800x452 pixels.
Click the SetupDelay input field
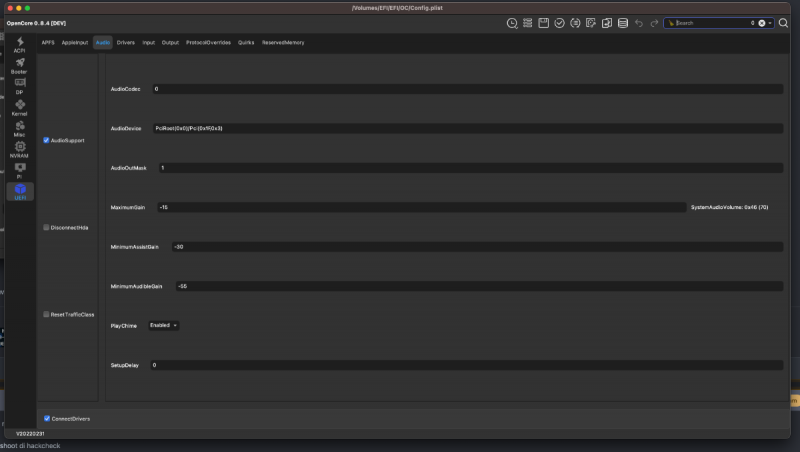[466, 365]
